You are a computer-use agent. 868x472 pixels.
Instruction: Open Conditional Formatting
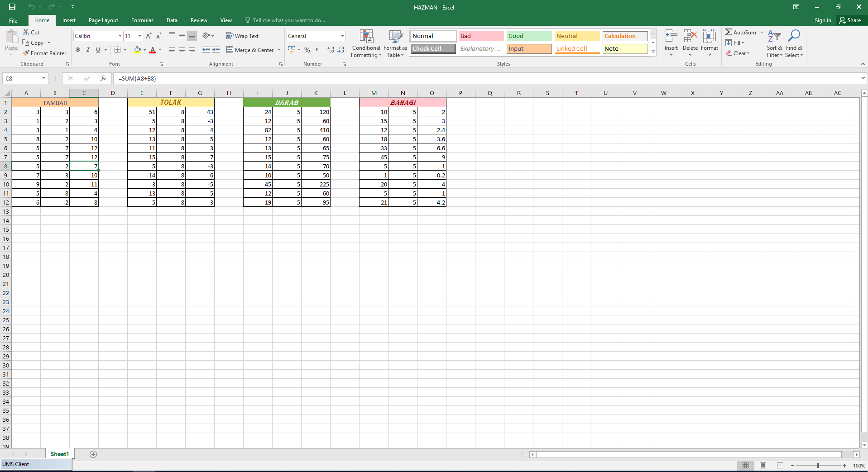366,43
